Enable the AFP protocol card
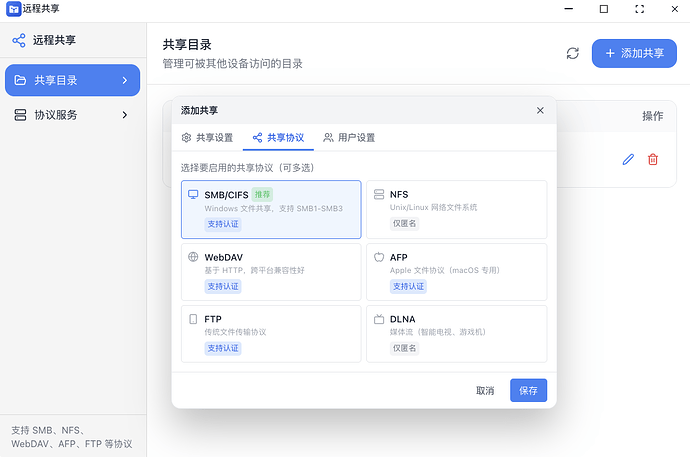690x457 pixels. (x=456, y=272)
